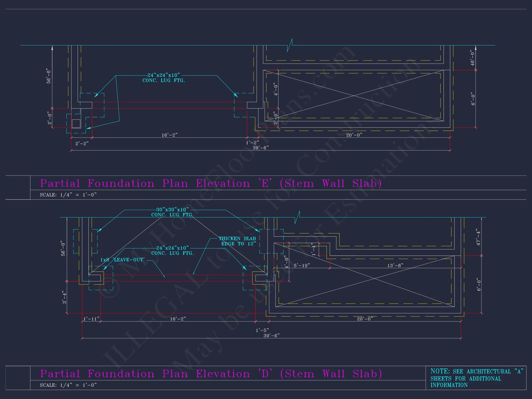Click the architectural sheets NOTE text box
The image size is (532, 399).
click(476, 378)
